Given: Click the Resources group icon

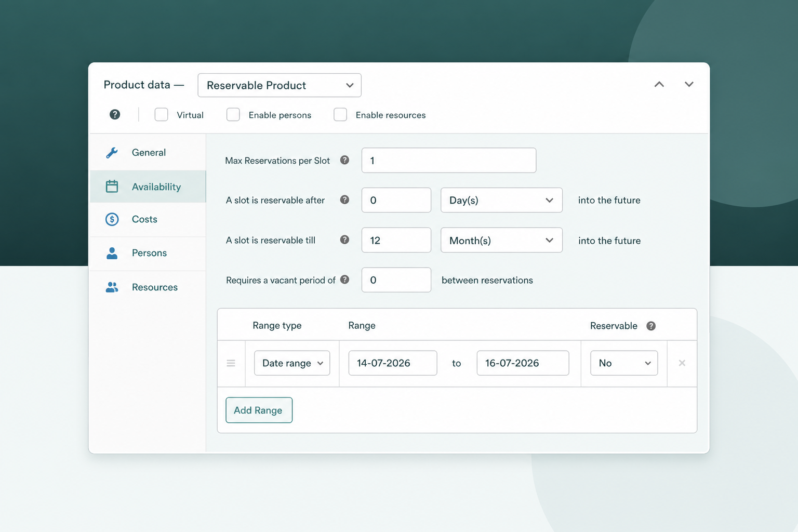Looking at the screenshot, I should click(x=112, y=287).
